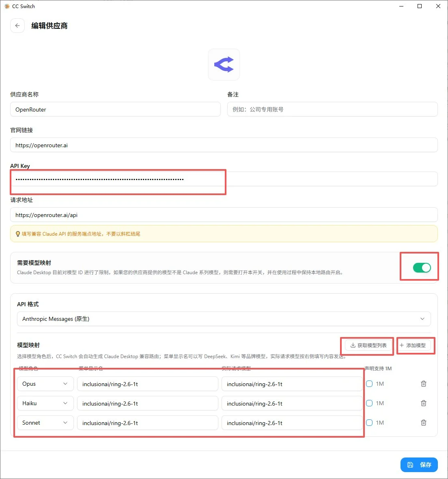The height and width of the screenshot is (479, 448).
Task: Click the provider logo icon
Action: pos(224,64)
